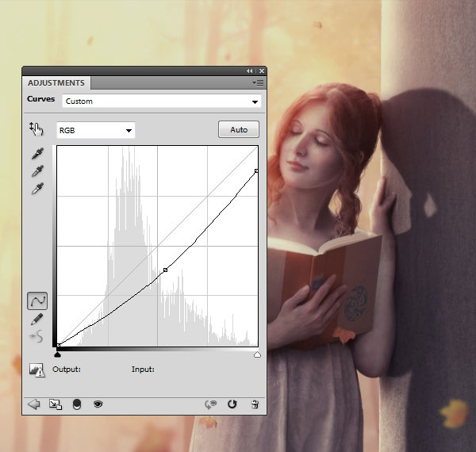Delete this adjustment layer trash icon
Image resolution: width=476 pixels, height=452 pixels.
[255, 404]
